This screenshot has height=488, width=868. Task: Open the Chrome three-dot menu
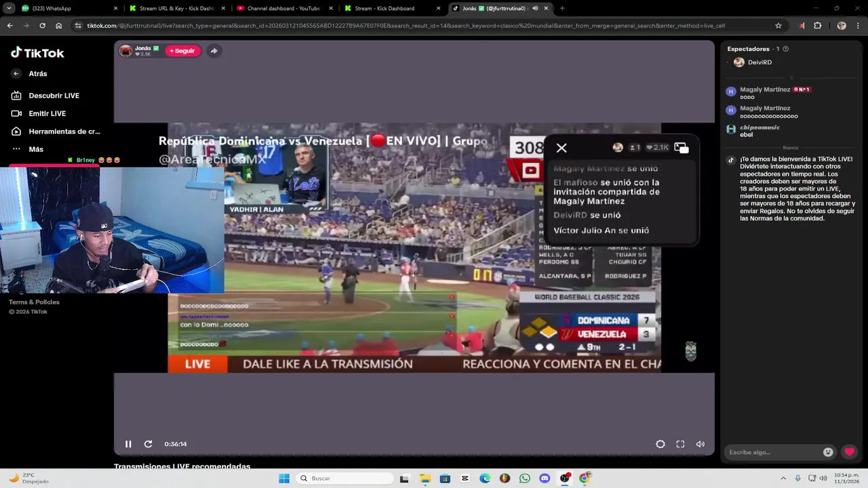click(x=858, y=26)
